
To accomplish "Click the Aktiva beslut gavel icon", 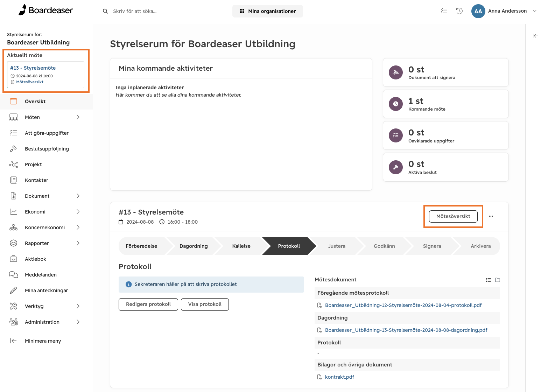I will (x=396, y=167).
